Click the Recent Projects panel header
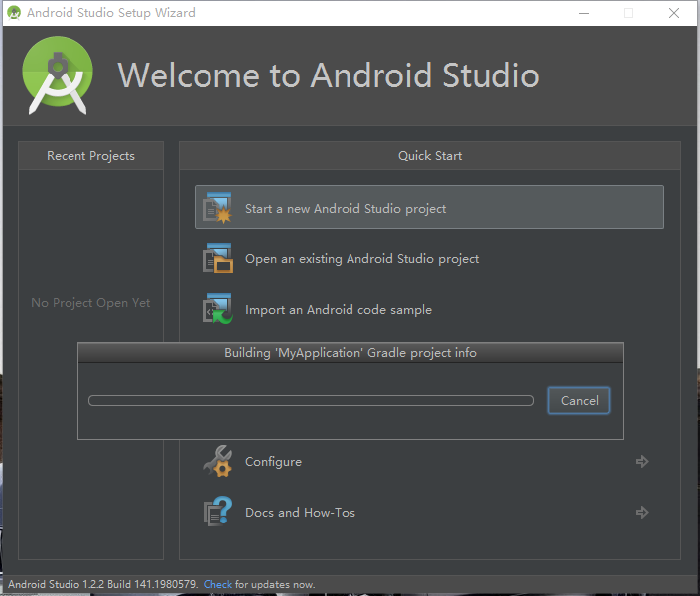This screenshot has width=700, height=596. [90, 156]
